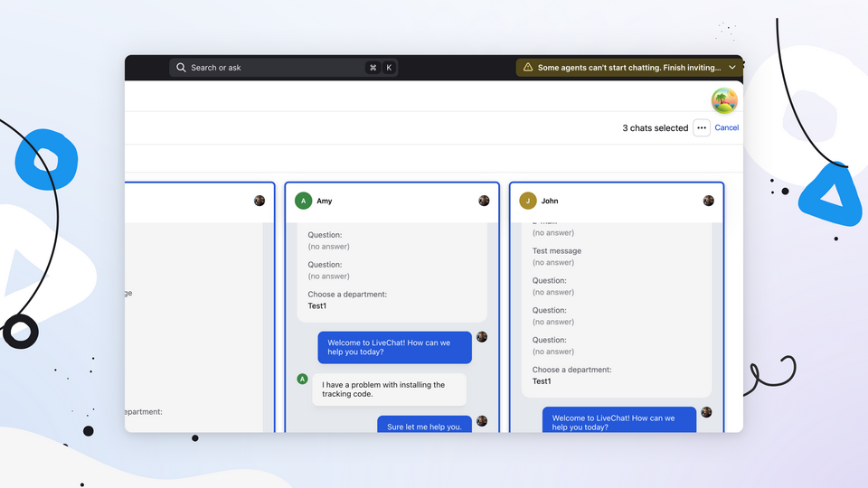Select Amy's chat card name
The image size is (868, 488).
click(x=325, y=201)
